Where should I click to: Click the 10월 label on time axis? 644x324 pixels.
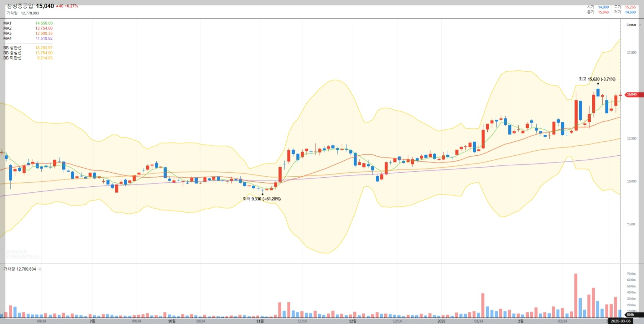click(172, 321)
